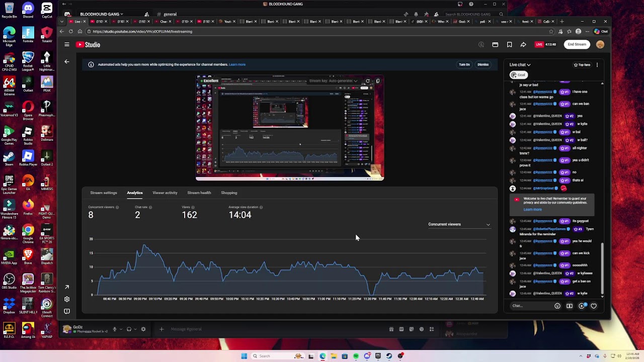
Task: Open the Studio settings gear in sidebar
Action: tap(67, 299)
